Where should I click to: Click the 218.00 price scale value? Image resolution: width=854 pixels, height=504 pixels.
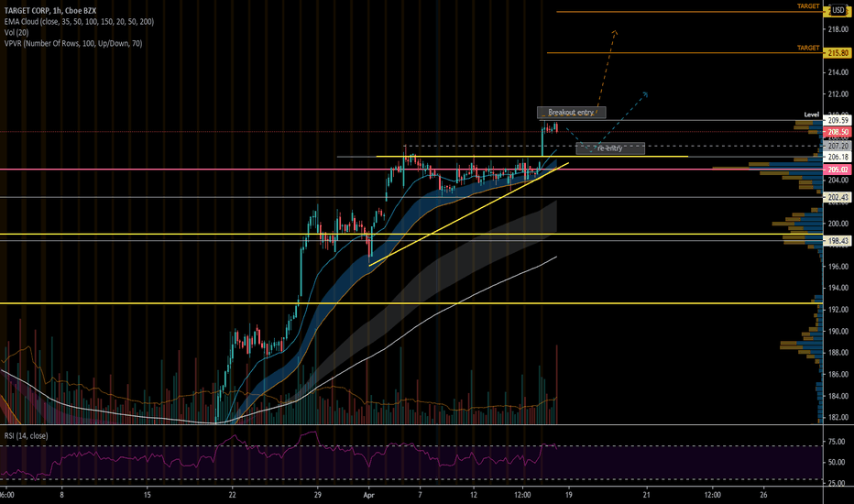(x=838, y=29)
